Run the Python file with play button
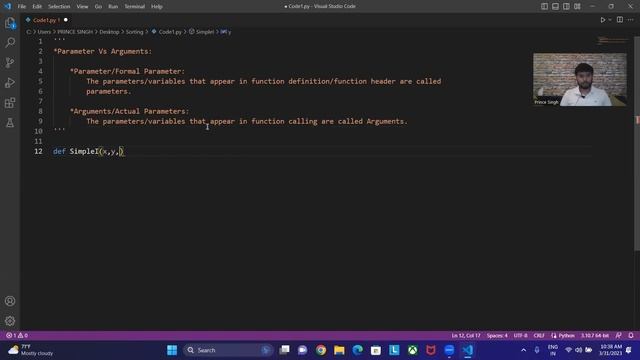The height and width of the screenshot is (360, 640). click(x=602, y=20)
